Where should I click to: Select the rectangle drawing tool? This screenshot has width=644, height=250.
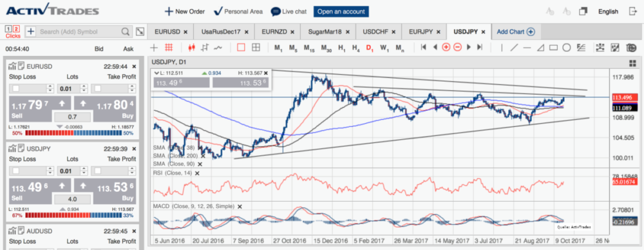553,48
